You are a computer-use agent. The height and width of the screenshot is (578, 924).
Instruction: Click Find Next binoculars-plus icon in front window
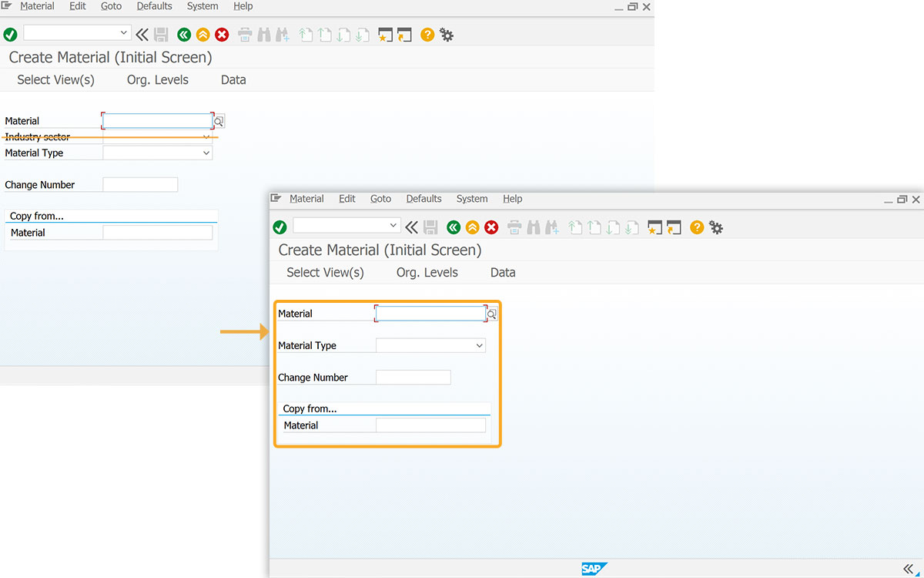pos(551,227)
